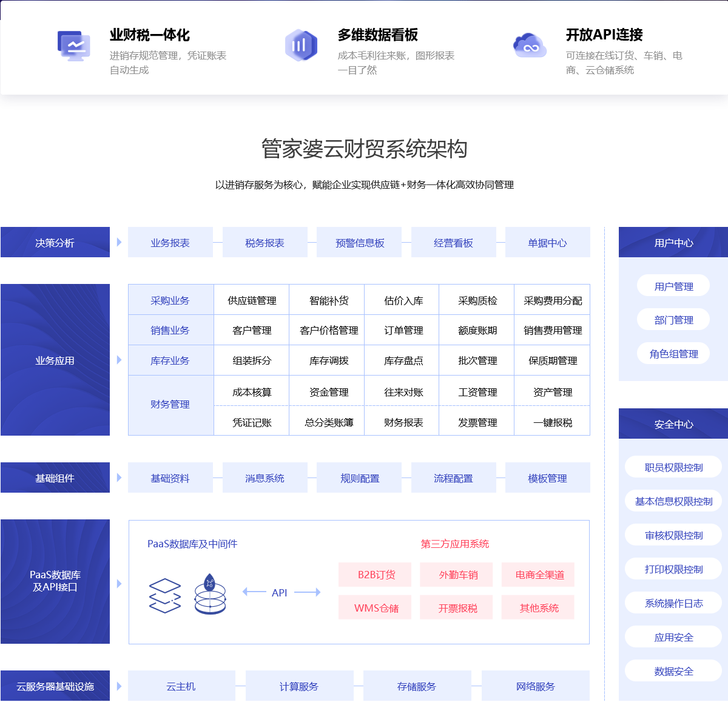
Task: Click the 智能补货 cell
Action: (328, 300)
